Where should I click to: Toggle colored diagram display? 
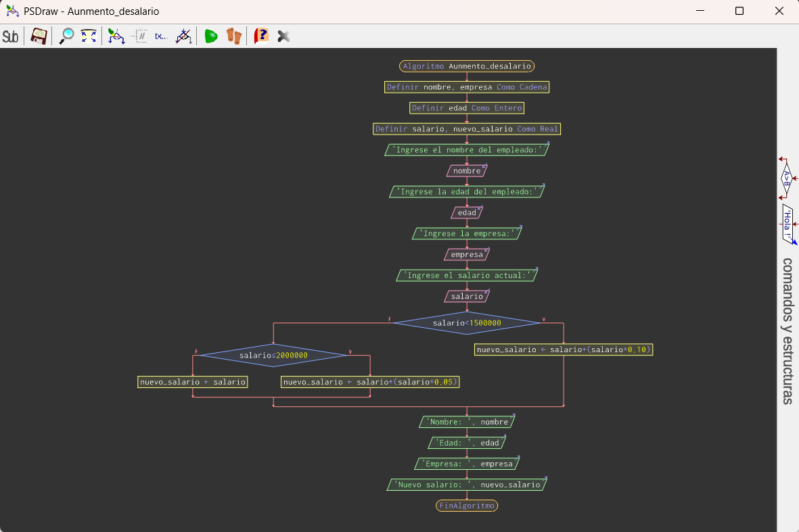click(x=116, y=37)
